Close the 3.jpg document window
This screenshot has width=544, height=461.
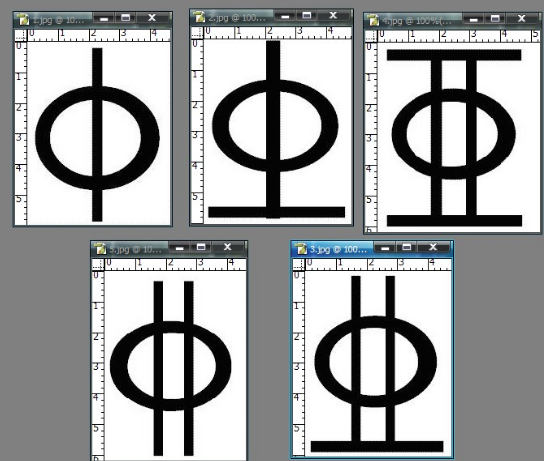pyautogui.click(x=433, y=247)
